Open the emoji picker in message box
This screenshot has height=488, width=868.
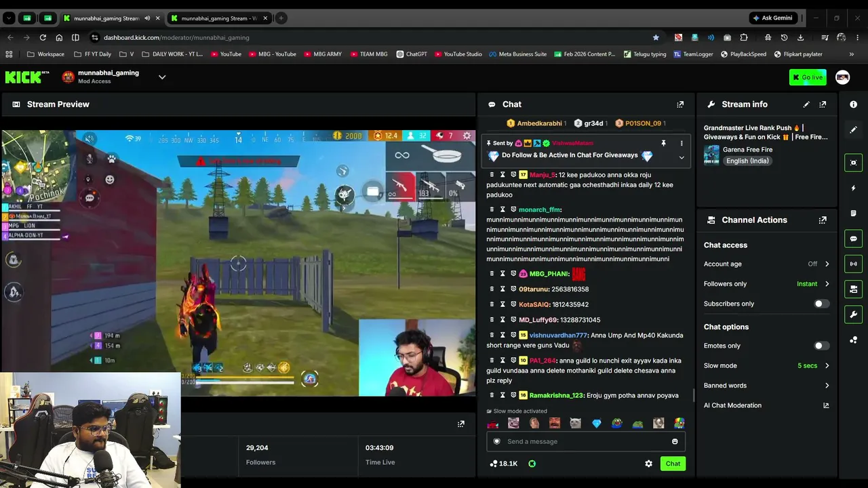point(675,441)
